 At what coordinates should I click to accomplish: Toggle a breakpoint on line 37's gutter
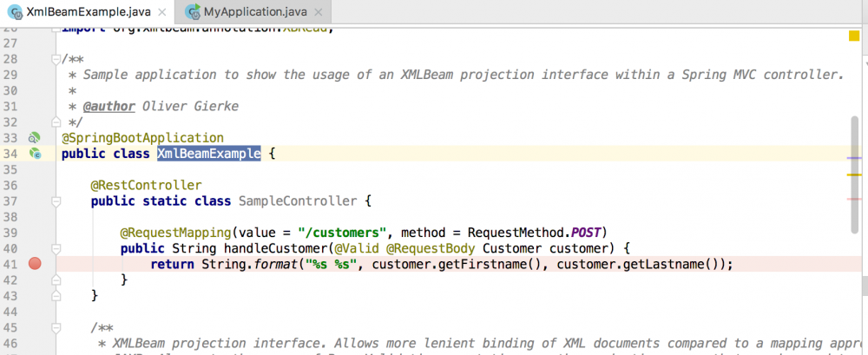(35, 201)
